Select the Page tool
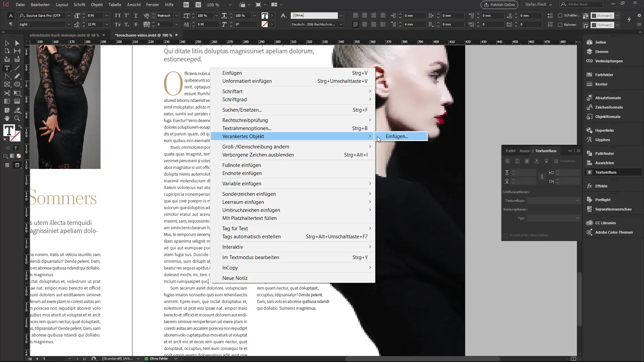Image resolution: width=644 pixels, height=362 pixels. (x=7, y=51)
